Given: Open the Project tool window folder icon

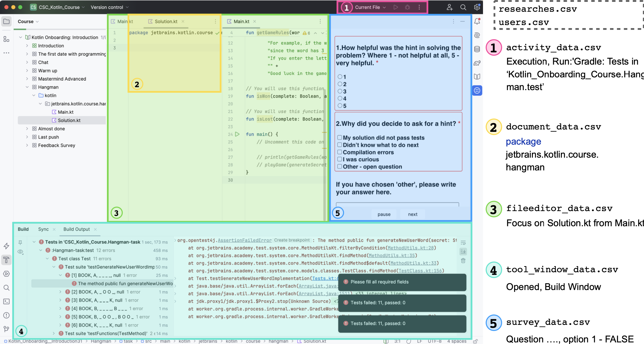Looking at the screenshot, I should [x=6, y=22].
